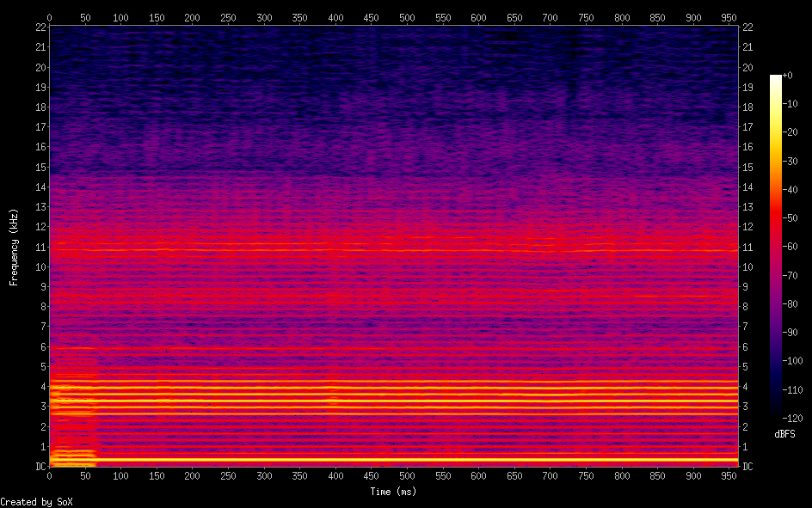Click the DC label on left frequency axis
812x508 pixels.
pyautogui.click(x=40, y=467)
